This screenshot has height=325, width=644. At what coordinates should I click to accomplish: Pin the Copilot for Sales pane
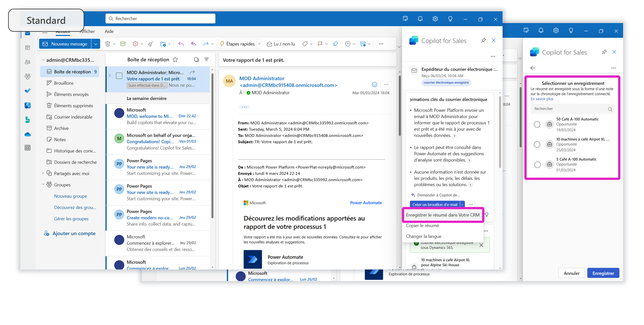point(604,52)
